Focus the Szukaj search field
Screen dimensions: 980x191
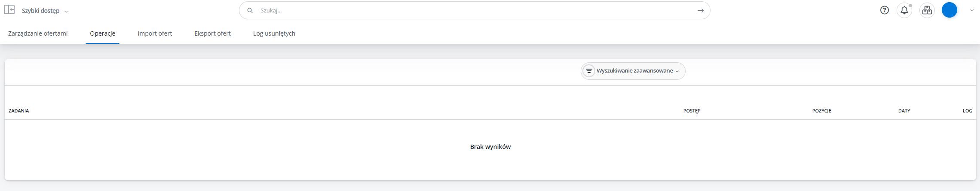(x=473, y=11)
